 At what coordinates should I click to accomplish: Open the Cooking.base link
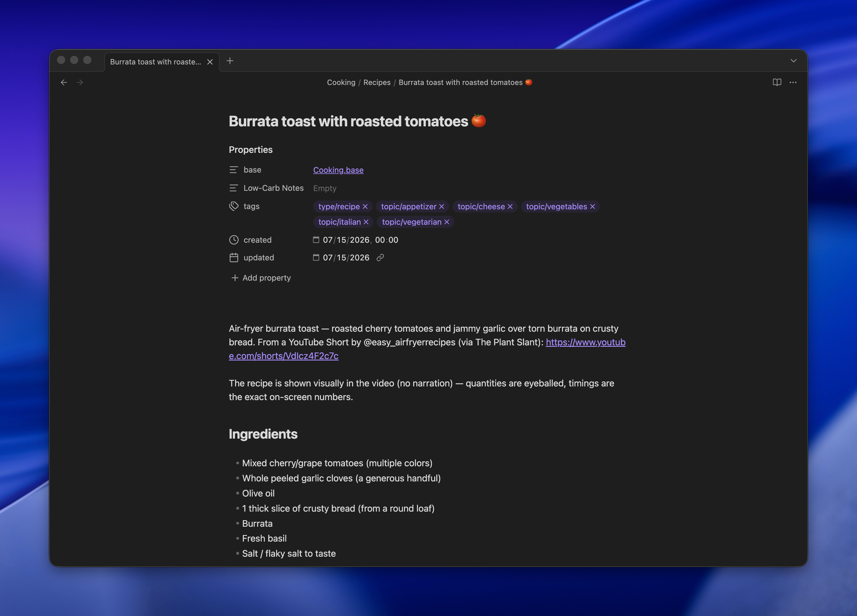click(x=338, y=170)
